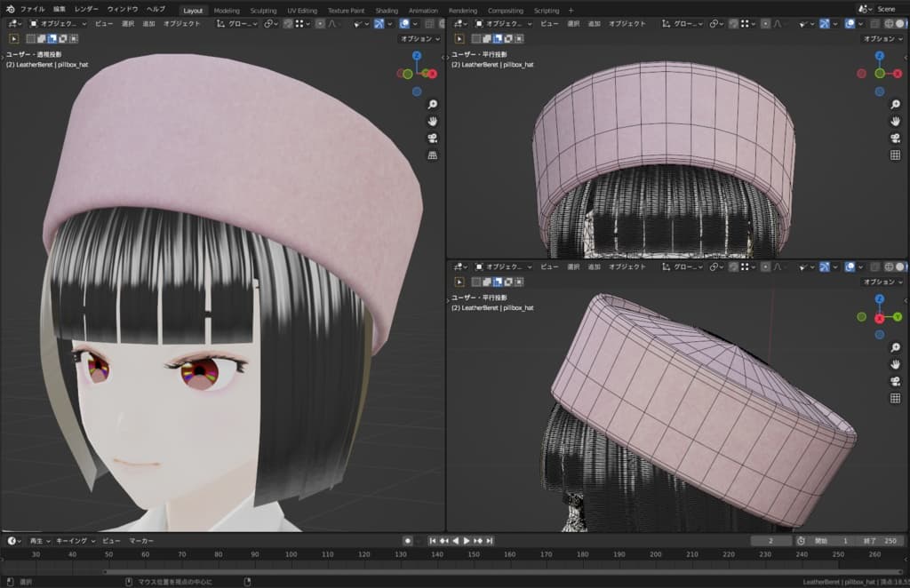
Task: Toggle overlays display in left viewport header
Action: [x=405, y=24]
